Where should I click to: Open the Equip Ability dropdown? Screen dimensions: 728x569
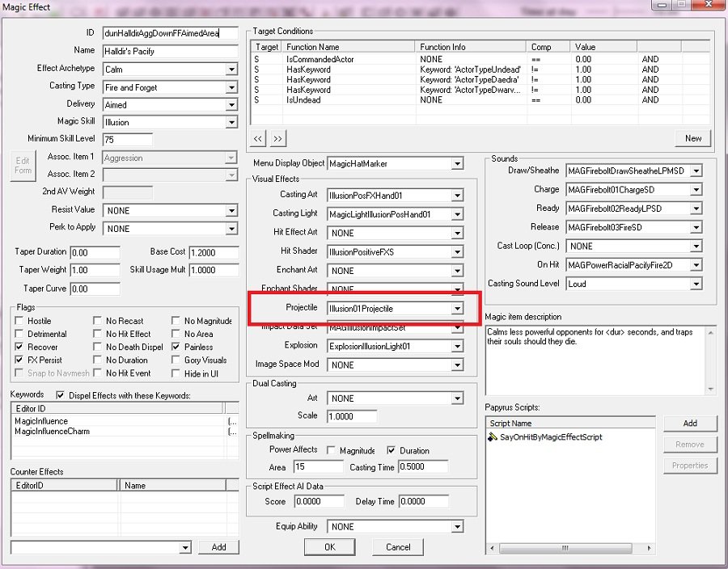point(457,527)
